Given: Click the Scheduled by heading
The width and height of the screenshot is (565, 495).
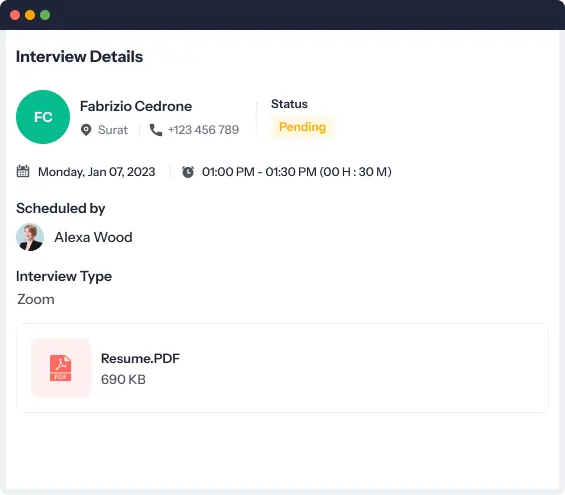Looking at the screenshot, I should [61, 208].
